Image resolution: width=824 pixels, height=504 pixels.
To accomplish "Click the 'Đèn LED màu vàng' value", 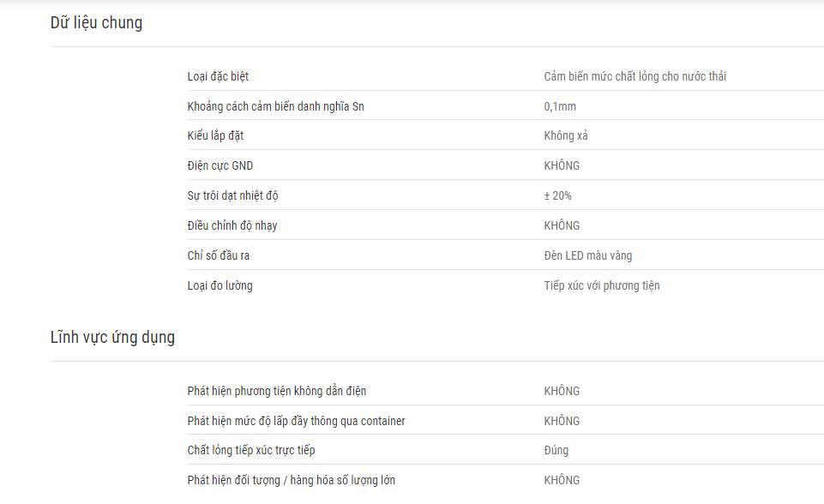I will pyautogui.click(x=588, y=256).
